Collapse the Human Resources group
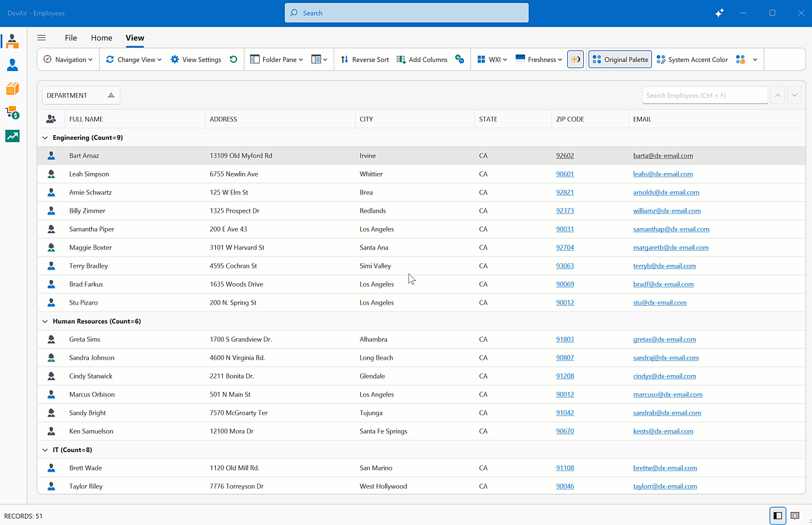 [45, 321]
